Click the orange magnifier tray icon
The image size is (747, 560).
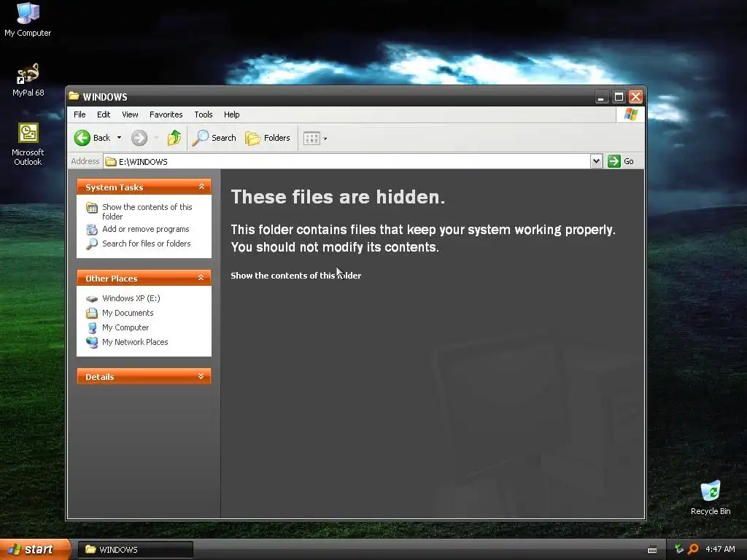pyautogui.click(x=693, y=549)
